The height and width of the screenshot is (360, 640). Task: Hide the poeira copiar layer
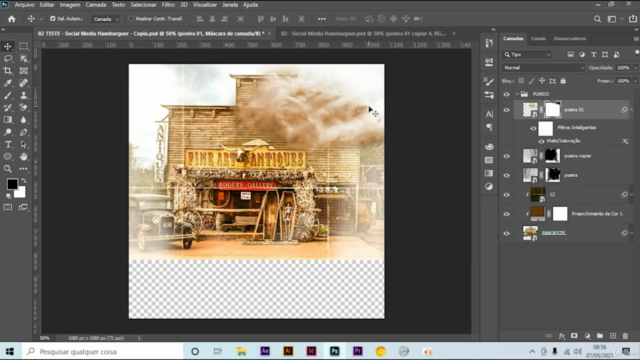tap(507, 156)
